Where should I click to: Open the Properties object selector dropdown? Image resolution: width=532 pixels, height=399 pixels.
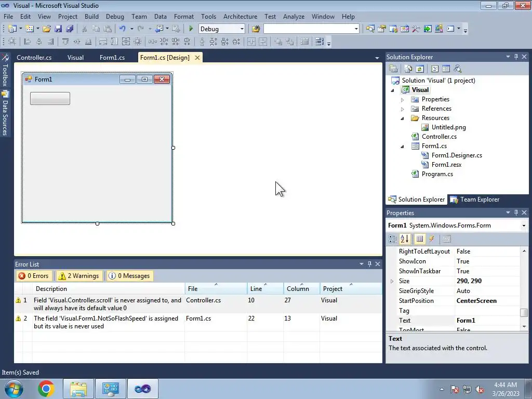point(524,225)
